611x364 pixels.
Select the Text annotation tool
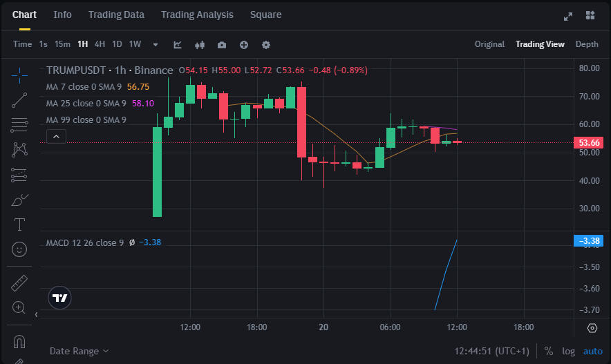pos(19,224)
